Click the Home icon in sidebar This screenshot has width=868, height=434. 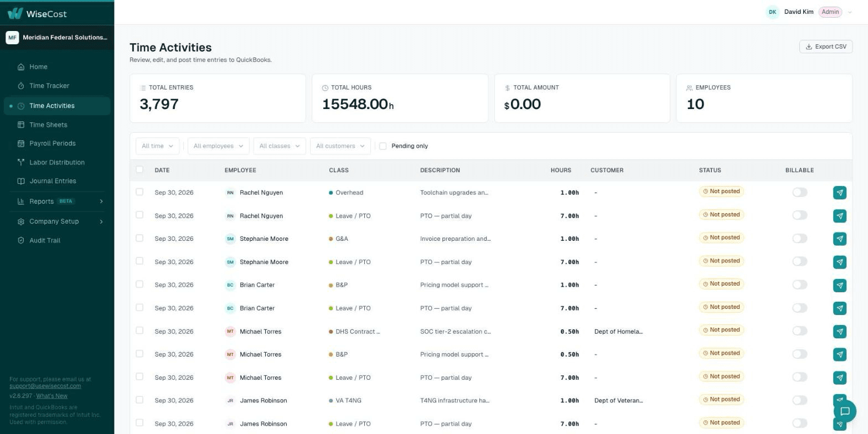point(21,67)
